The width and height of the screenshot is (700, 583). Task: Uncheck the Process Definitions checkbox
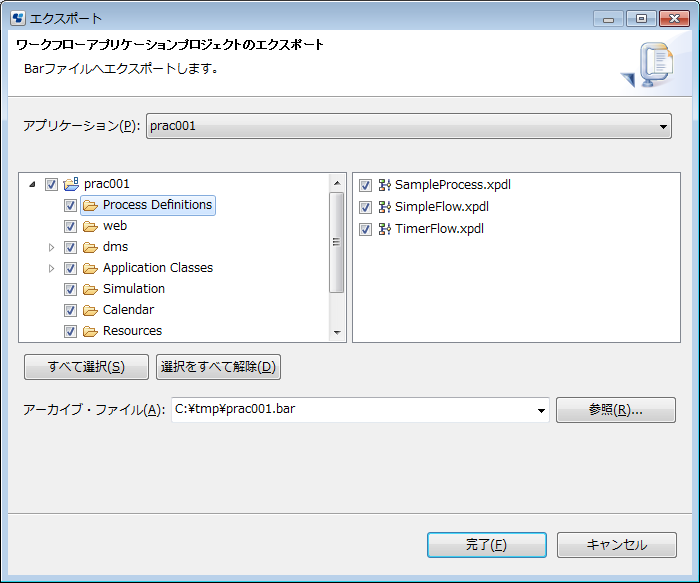click(x=70, y=205)
